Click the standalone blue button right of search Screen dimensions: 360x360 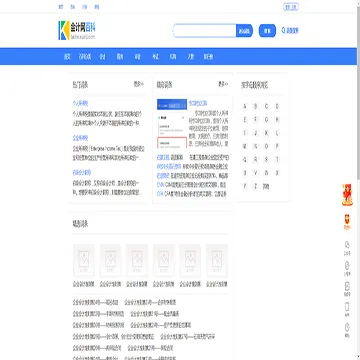(x=267, y=31)
